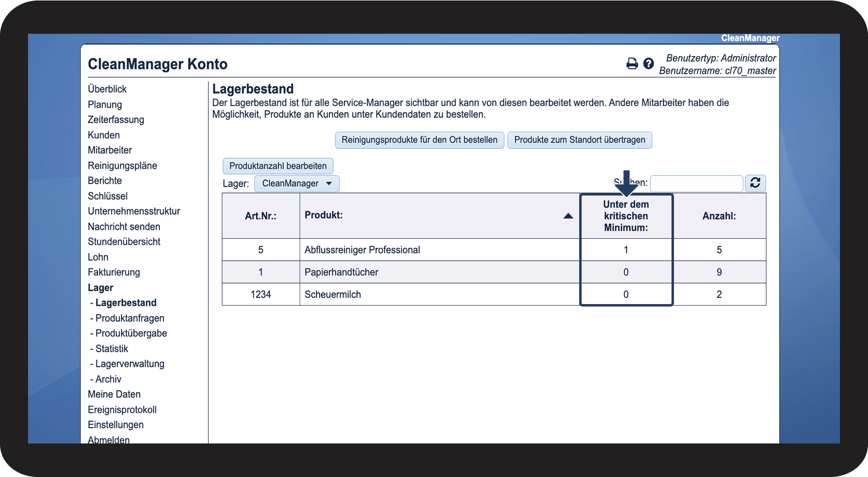Focus the Suchen search field
The image size is (868, 477).
point(697,184)
